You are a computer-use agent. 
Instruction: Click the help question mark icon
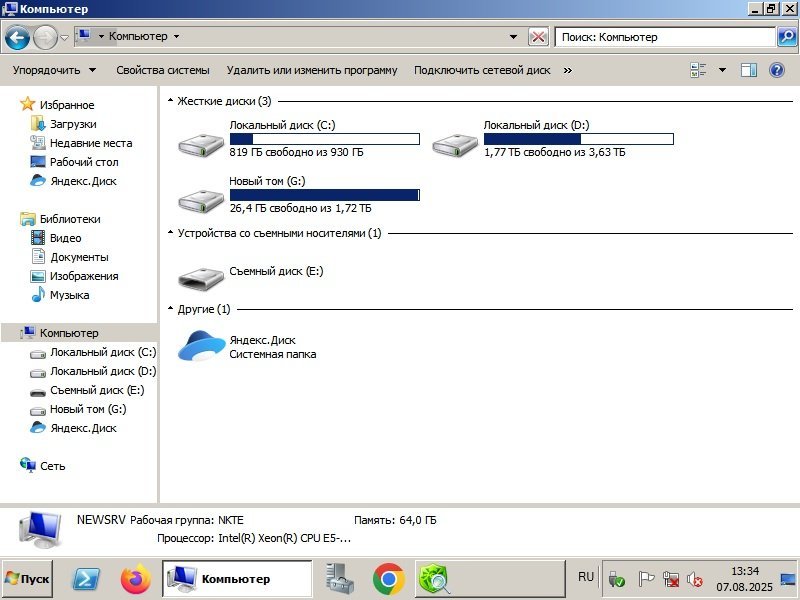777,70
